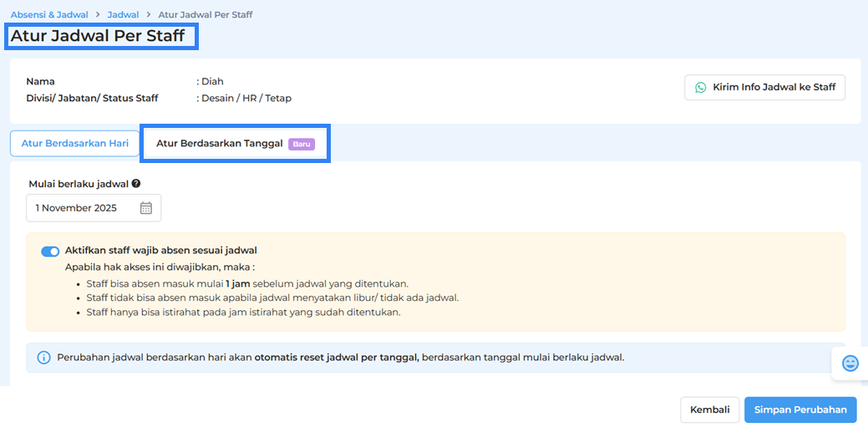Click the Atur Jadwal Per Staff page heading
This screenshot has width=868, height=433.
tap(98, 36)
